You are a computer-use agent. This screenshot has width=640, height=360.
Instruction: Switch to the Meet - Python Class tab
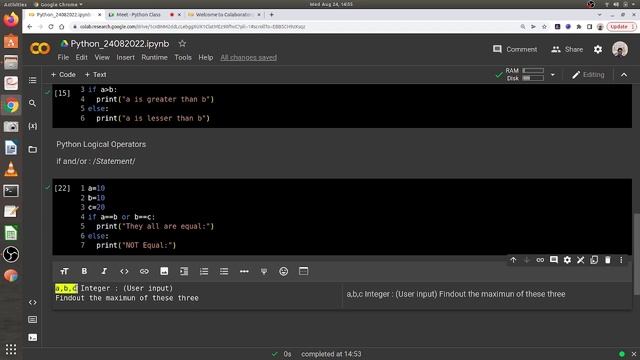pyautogui.click(x=139, y=15)
